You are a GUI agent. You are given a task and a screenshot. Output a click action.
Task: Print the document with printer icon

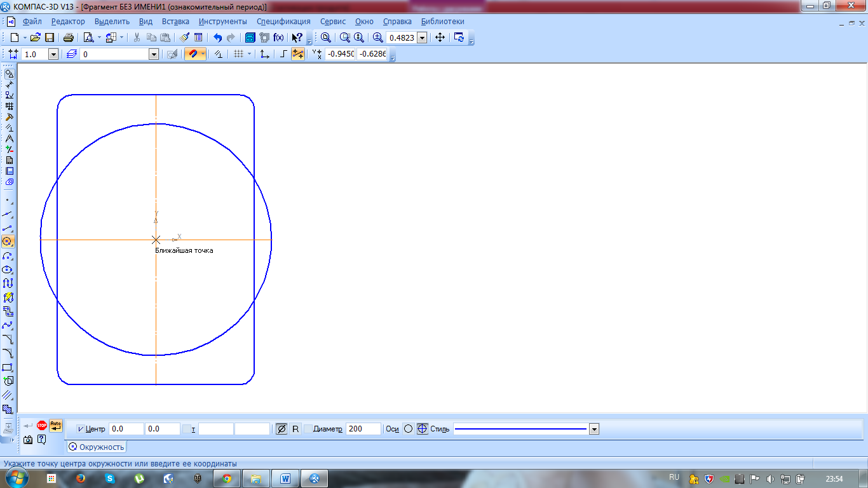(x=69, y=37)
